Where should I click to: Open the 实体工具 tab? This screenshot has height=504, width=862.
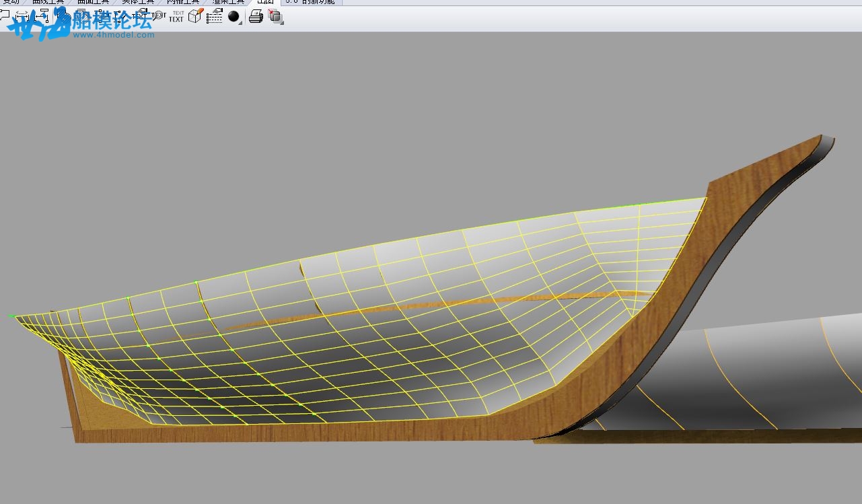click(138, 2)
